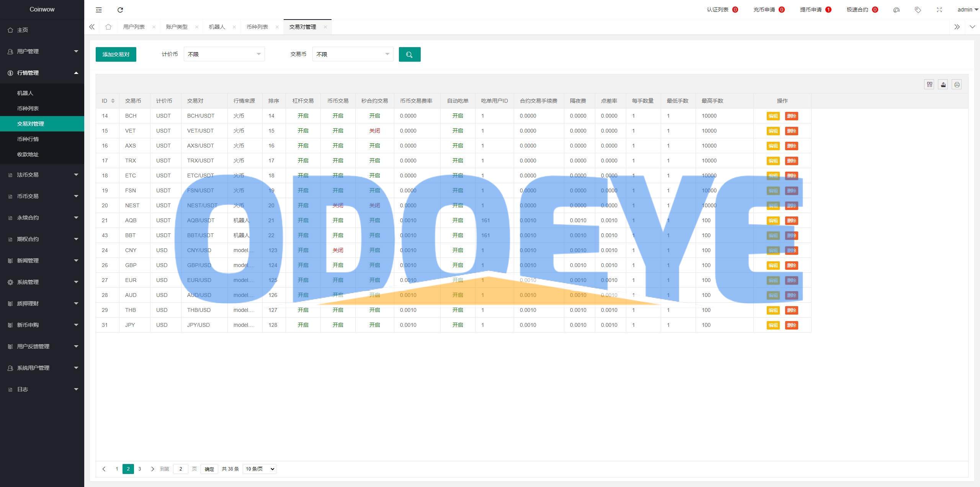Click the 删除 button for BCH/USDT
Image resolution: width=980 pixels, height=487 pixels.
pos(791,116)
